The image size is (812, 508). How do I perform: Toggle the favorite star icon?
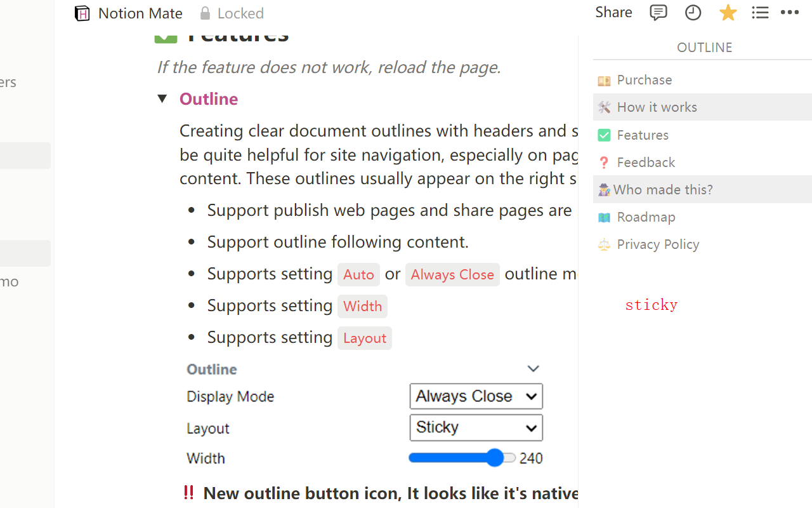tap(728, 13)
